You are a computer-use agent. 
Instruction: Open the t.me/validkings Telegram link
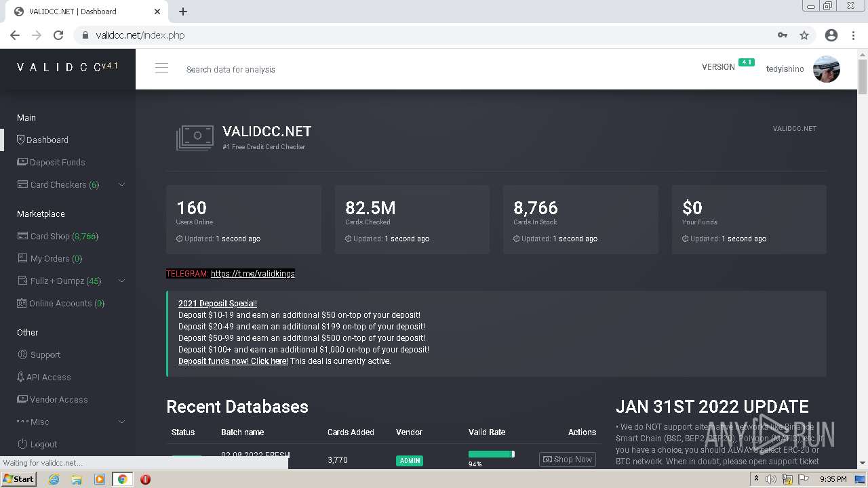[x=253, y=273]
